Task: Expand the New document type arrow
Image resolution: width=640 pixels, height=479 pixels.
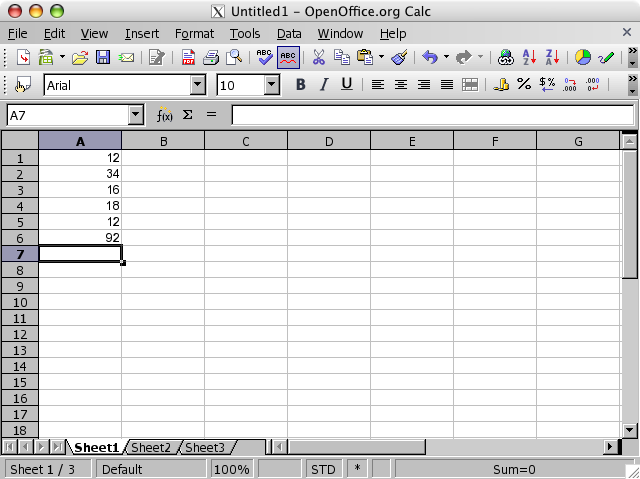Action: 62,57
